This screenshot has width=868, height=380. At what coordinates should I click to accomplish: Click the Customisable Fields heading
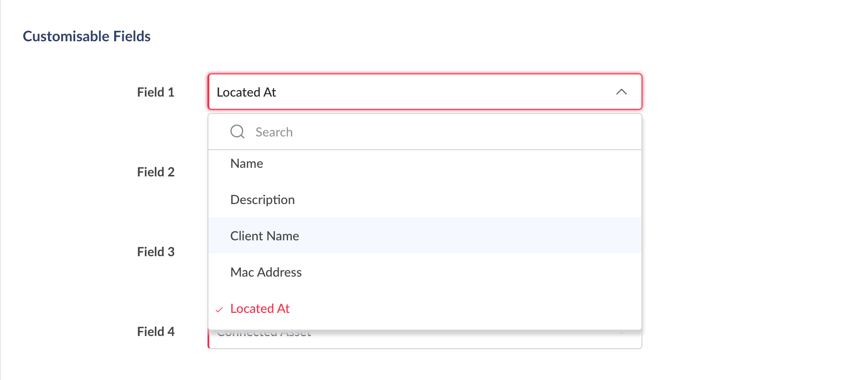click(x=87, y=36)
